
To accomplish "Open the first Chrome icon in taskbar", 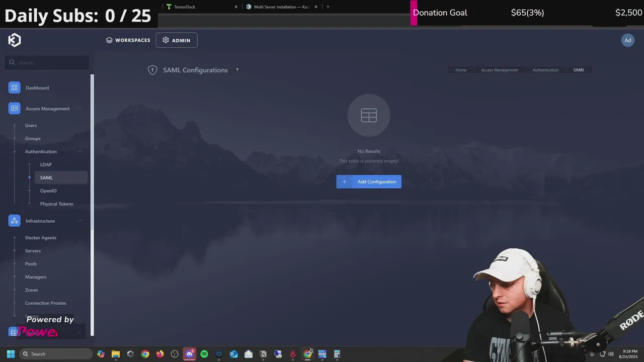I will [145, 354].
